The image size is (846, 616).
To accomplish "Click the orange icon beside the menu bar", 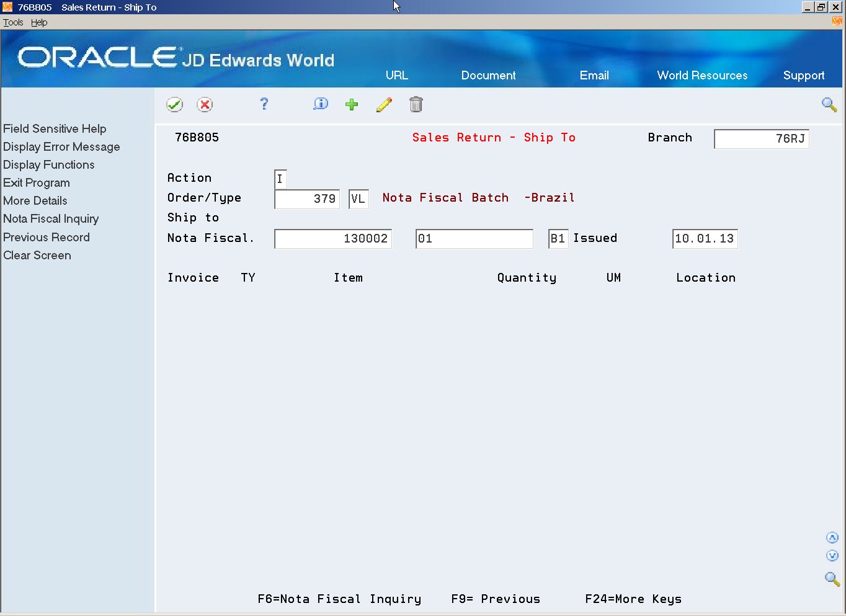I will click(x=837, y=22).
